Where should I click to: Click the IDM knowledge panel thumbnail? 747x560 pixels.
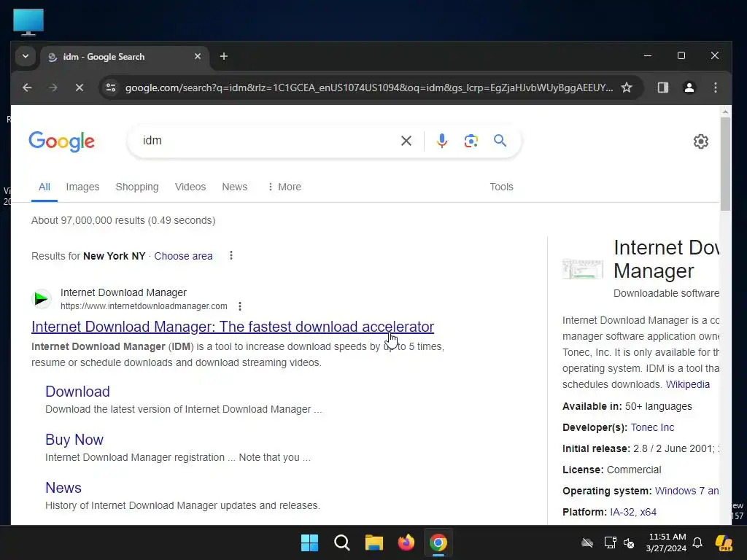coord(583,269)
